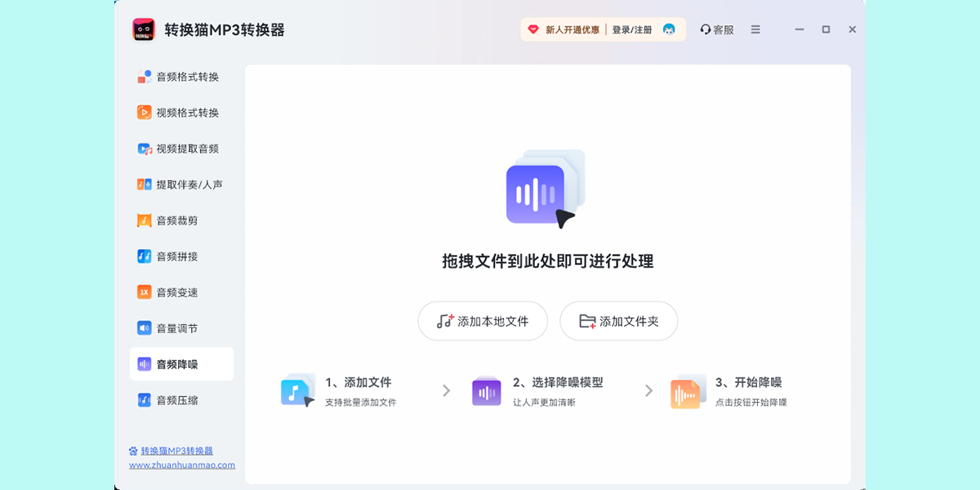Click the 客服 customer service headset icon
Viewport: 980px width, 490px height.
(704, 29)
